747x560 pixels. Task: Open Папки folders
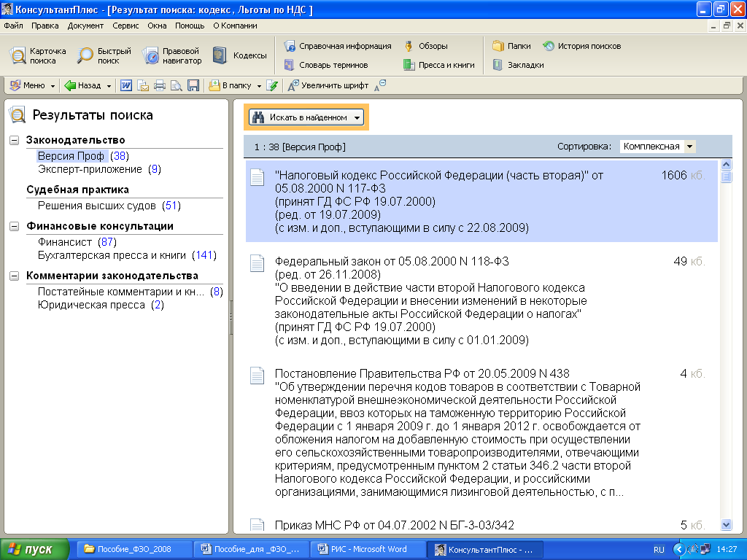[x=511, y=46]
